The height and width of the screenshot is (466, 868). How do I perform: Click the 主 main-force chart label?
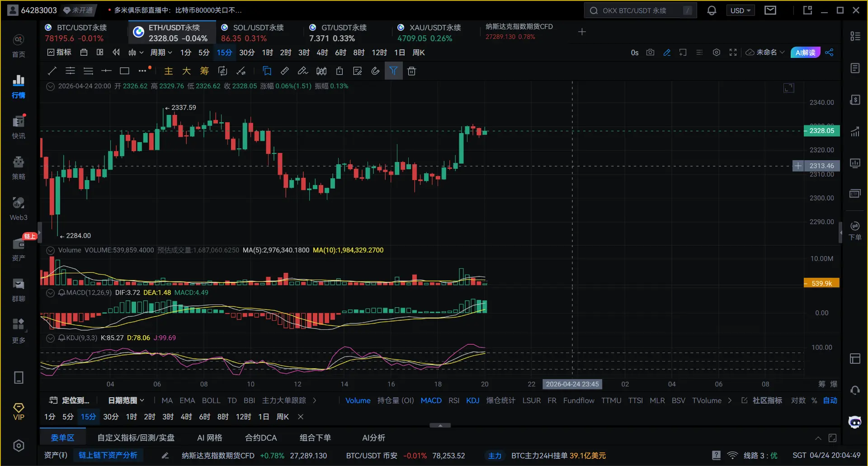[168, 71]
